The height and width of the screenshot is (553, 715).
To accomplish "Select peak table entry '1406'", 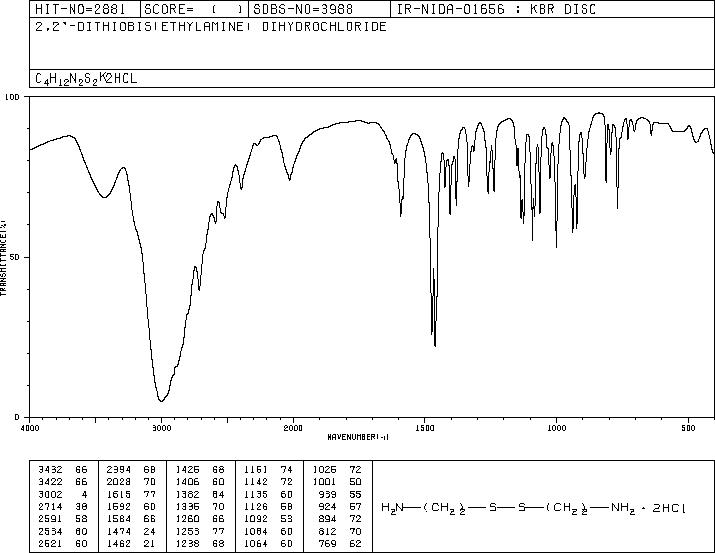I will pyautogui.click(x=187, y=482).
